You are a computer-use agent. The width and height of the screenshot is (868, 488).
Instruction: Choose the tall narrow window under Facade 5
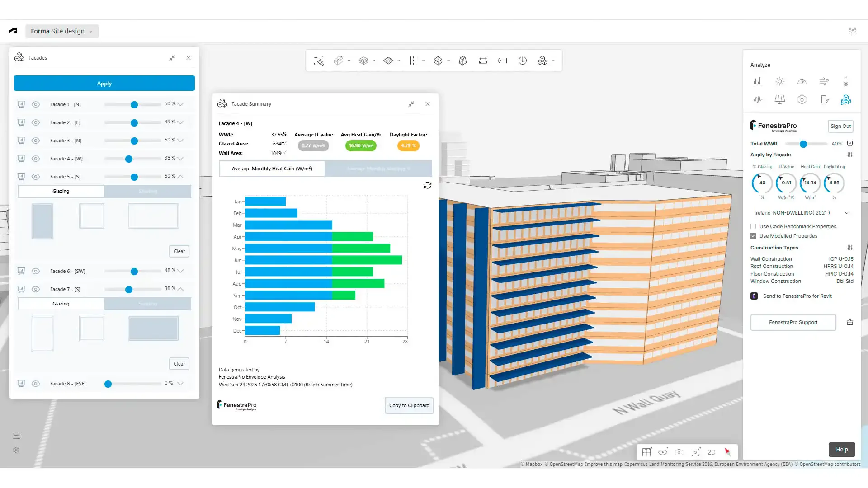click(42, 221)
